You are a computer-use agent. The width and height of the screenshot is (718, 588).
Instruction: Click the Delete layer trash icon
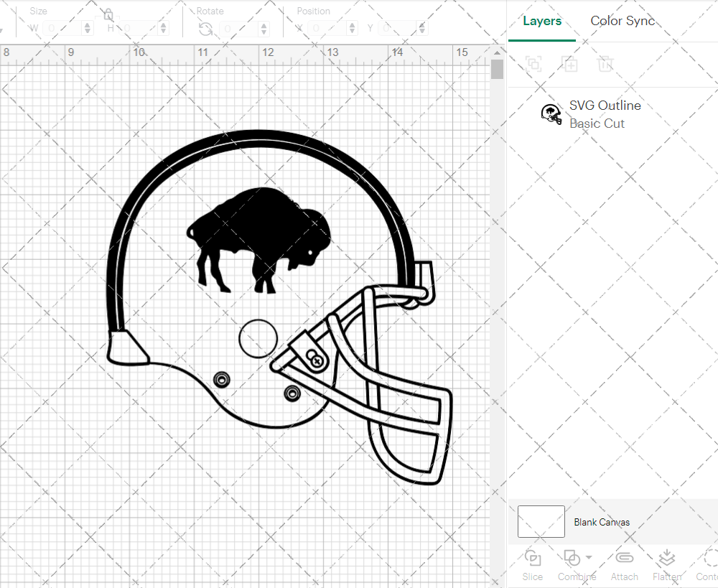coord(605,64)
